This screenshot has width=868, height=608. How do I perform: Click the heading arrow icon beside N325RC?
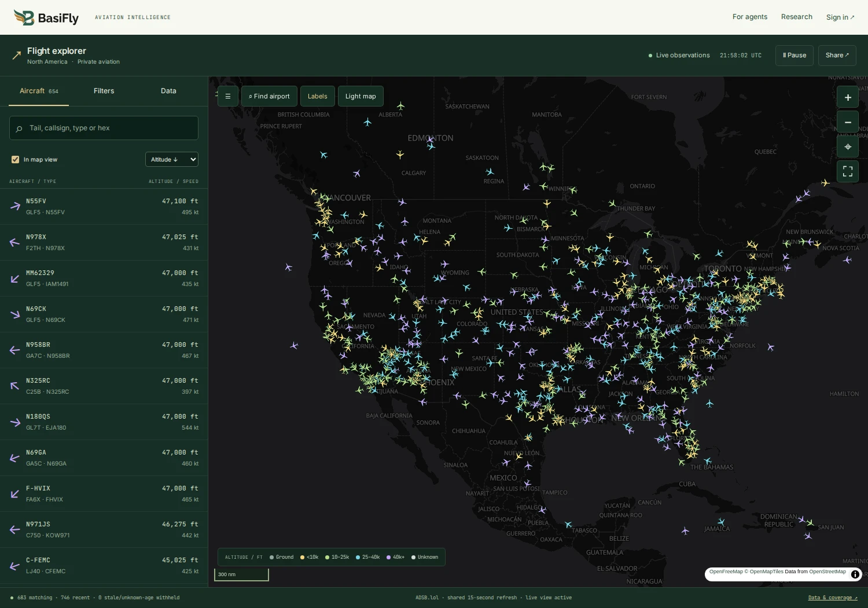[x=15, y=386]
